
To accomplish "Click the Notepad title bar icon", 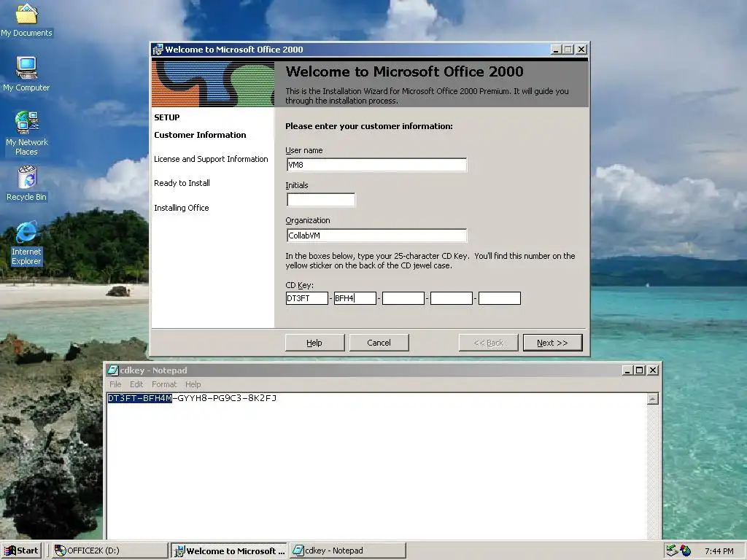I will [113, 370].
